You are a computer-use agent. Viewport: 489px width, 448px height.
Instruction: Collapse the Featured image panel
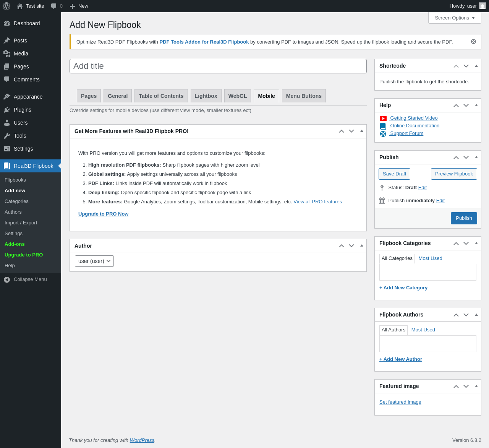click(x=476, y=386)
